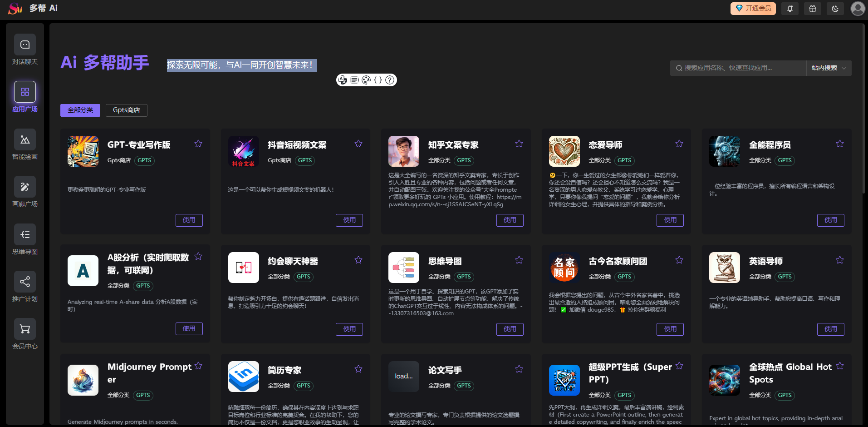Click 使用 on the 英语导师 card
This screenshot has height=427, width=868.
click(830, 329)
